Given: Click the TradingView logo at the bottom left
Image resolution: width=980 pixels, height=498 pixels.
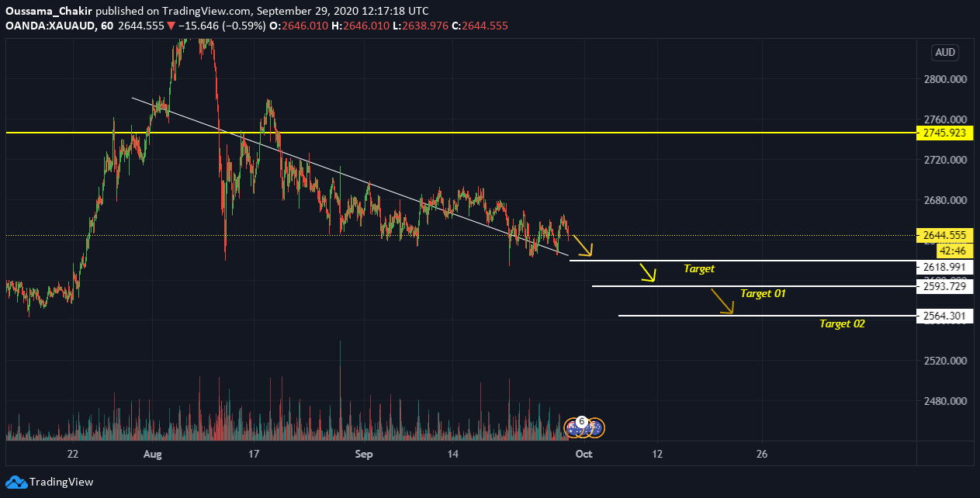Looking at the screenshot, I should click(49, 482).
